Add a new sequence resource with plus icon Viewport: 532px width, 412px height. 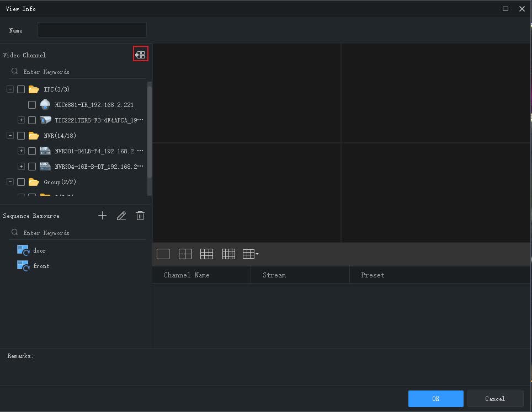point(102,215)
